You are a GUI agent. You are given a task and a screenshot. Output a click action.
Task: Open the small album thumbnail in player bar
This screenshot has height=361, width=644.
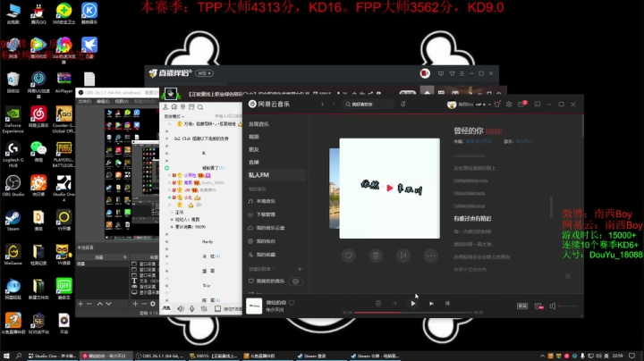coord(254,306)
